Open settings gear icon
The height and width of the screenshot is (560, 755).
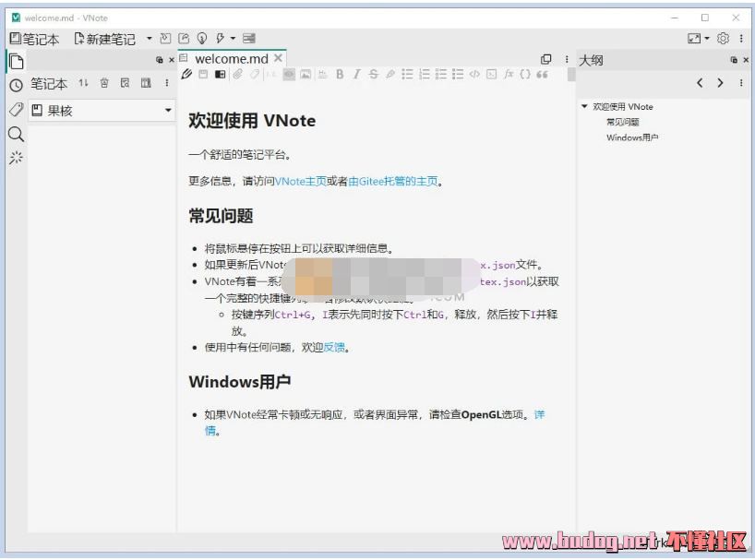(x=723, y=39)
